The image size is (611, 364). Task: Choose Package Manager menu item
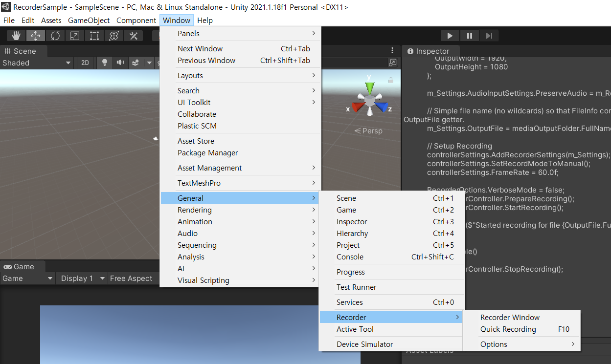coord(240,152)
